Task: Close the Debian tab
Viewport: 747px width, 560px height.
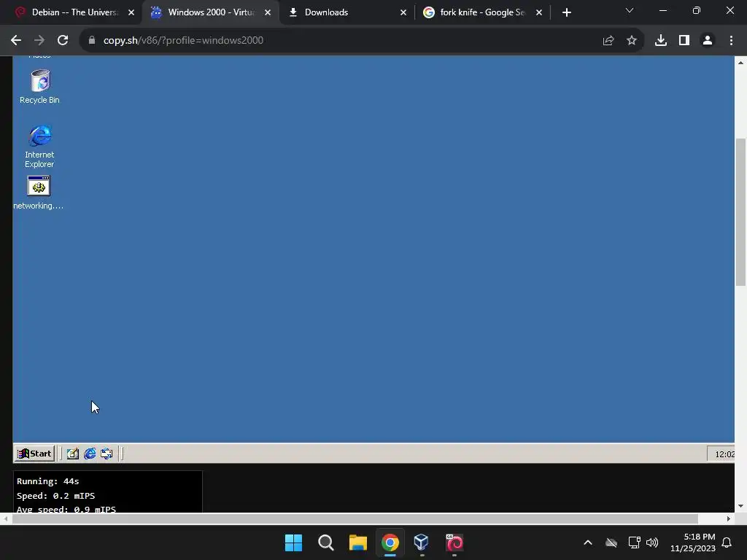Action: click(131, 12)
